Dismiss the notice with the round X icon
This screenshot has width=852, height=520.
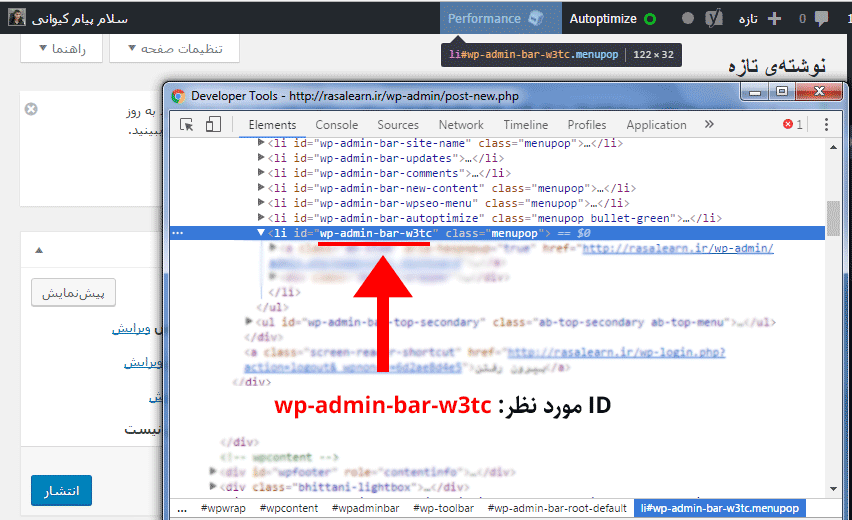point(31,109)
